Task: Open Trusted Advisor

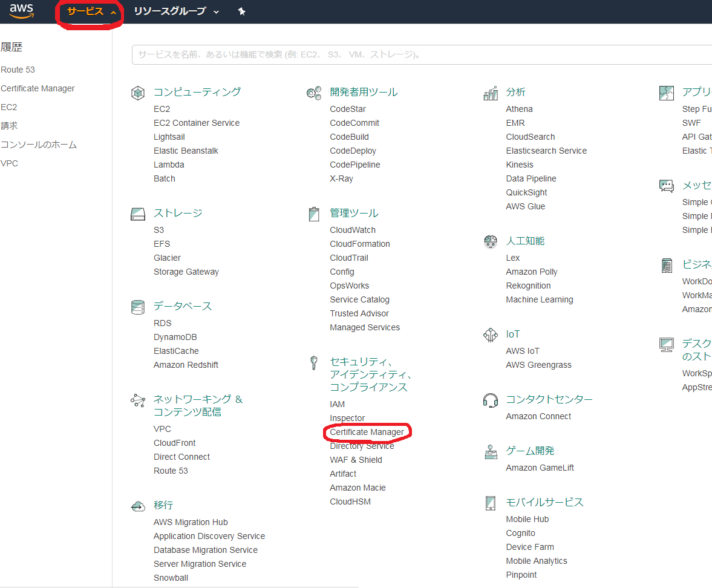Action: point(359,313)
